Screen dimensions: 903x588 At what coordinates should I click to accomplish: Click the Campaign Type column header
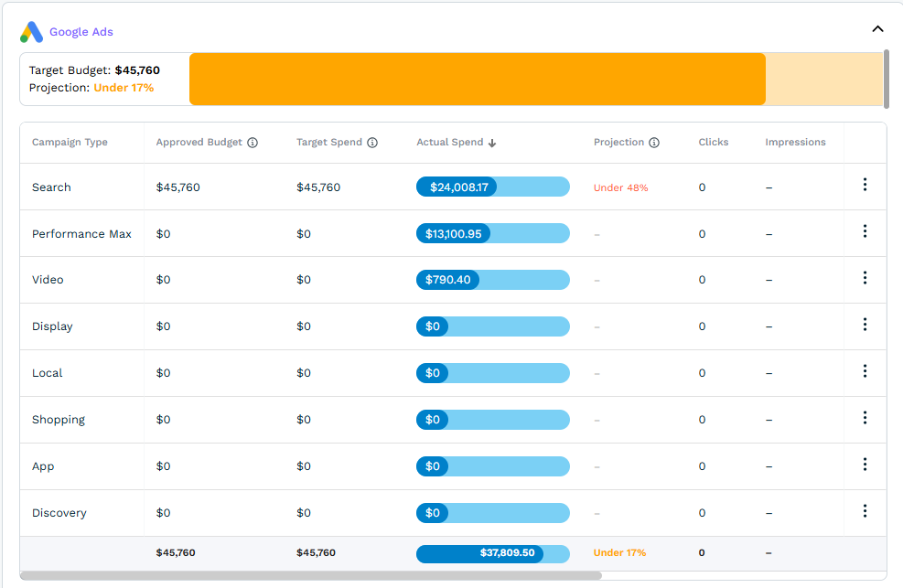[70, 143]
